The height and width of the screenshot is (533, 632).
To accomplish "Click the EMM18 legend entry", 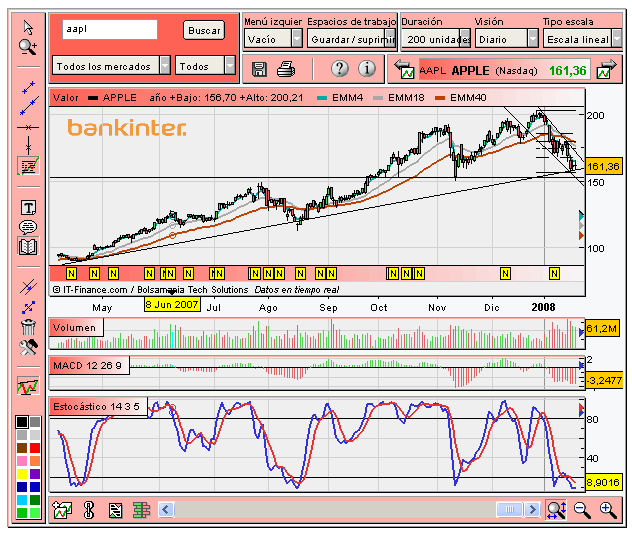I will pos(399,98).
